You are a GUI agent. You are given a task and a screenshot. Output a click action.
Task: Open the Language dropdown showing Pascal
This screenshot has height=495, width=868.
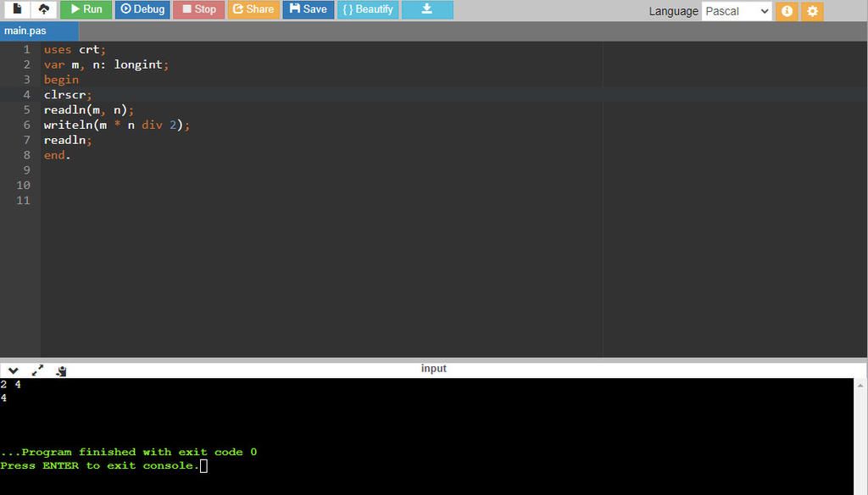737,11
